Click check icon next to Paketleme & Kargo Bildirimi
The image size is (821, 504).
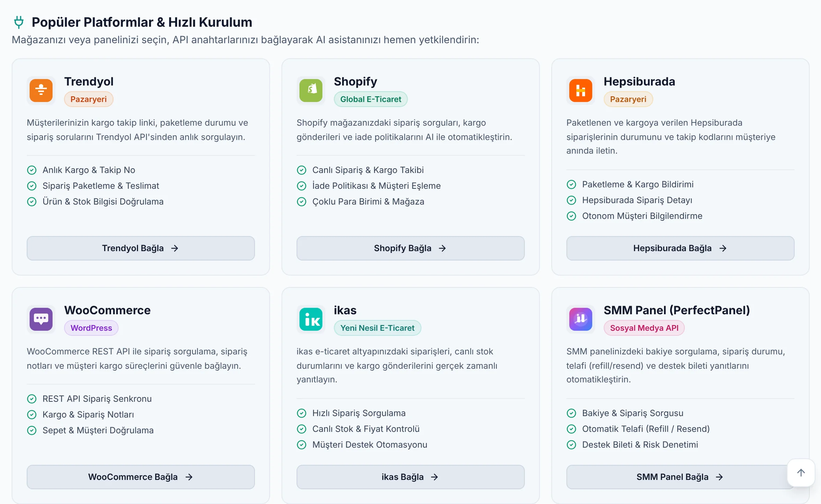tap(571, 184)
